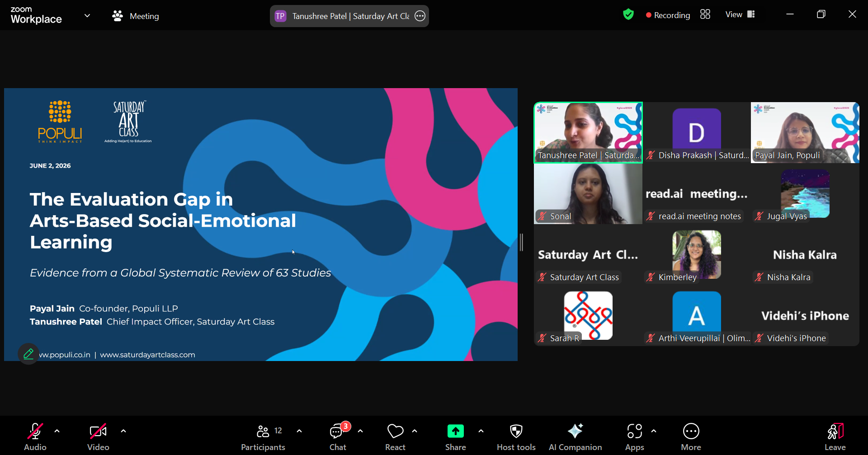Open Zoom Workplace dropdown chevron
The image size is (868, 455).
click(87, 16)
